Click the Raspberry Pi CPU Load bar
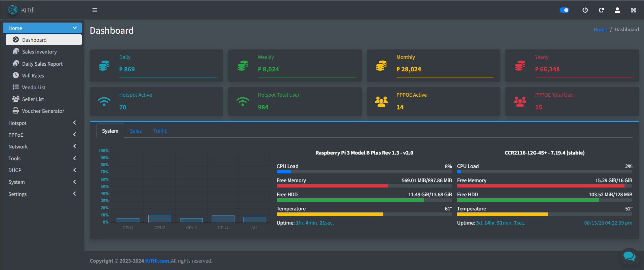Screen dimensions: 644x270 pos(364,172)
